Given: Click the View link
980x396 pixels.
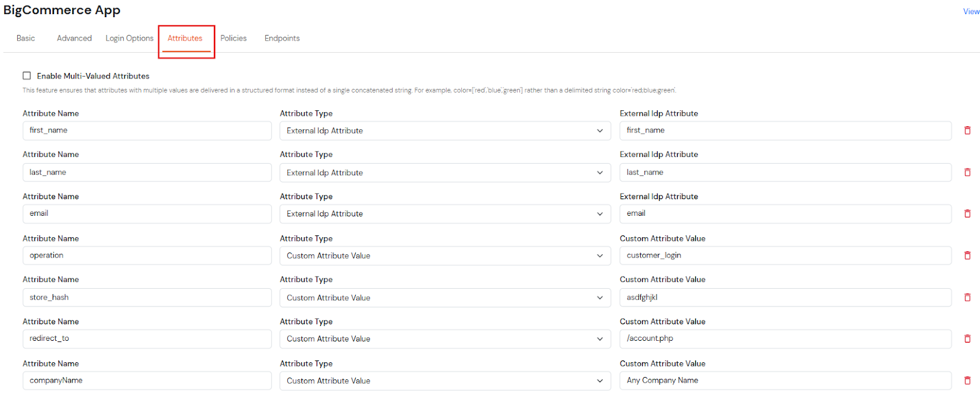Looking at the screenshot, I should point(971,12).
